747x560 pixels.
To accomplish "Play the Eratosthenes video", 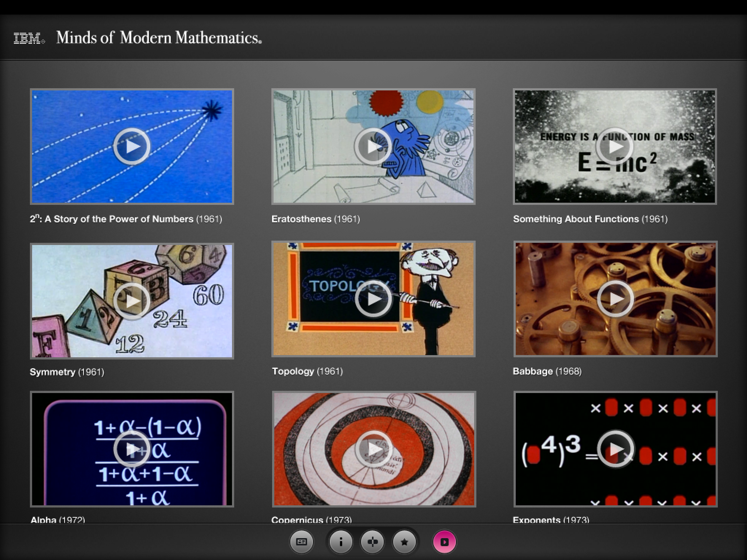I will click(x=373, y=146).
